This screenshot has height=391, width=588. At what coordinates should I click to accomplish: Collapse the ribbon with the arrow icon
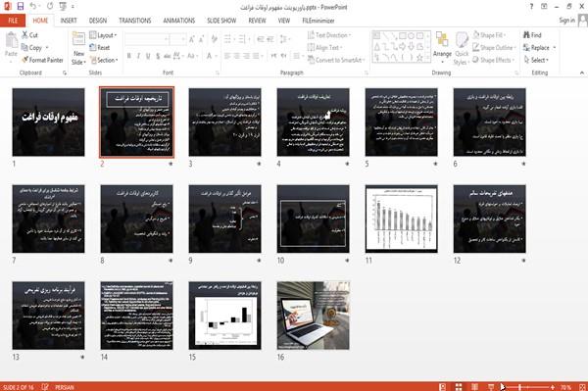coord(581,73)
